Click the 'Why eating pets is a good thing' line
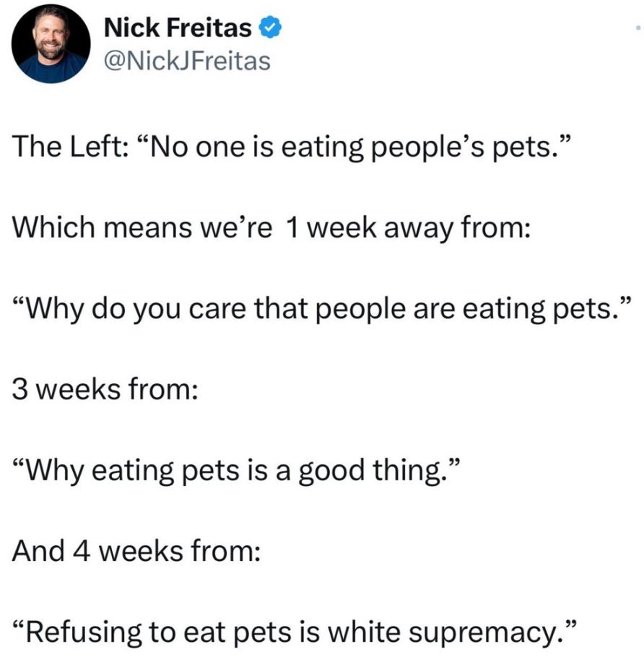Image resolution: width=644 pixels, height=665 pixels. point(235,470)
